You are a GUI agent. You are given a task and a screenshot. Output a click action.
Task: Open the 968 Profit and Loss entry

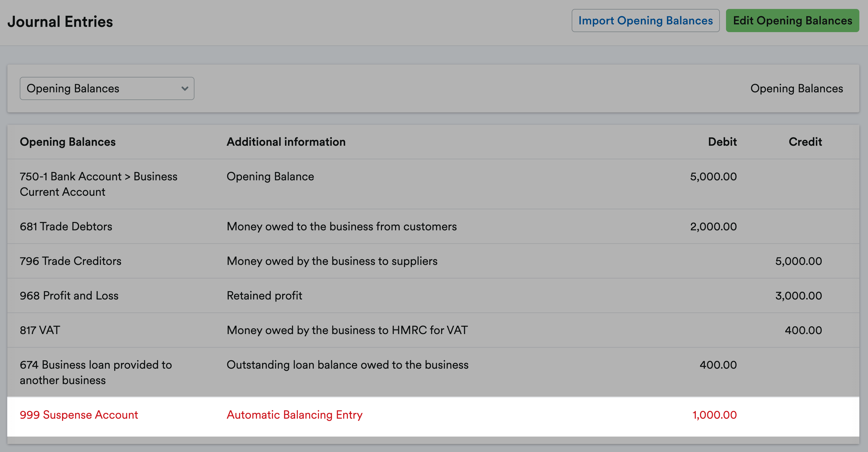click(69, 295)
